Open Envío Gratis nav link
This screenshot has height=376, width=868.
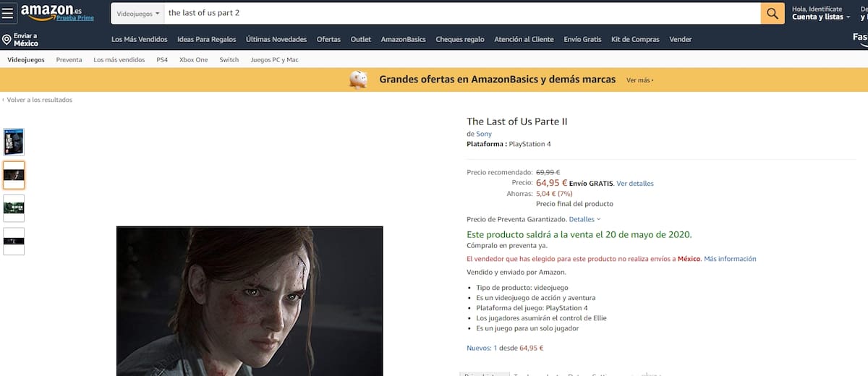pyautogui.click(x=582, y=39)
